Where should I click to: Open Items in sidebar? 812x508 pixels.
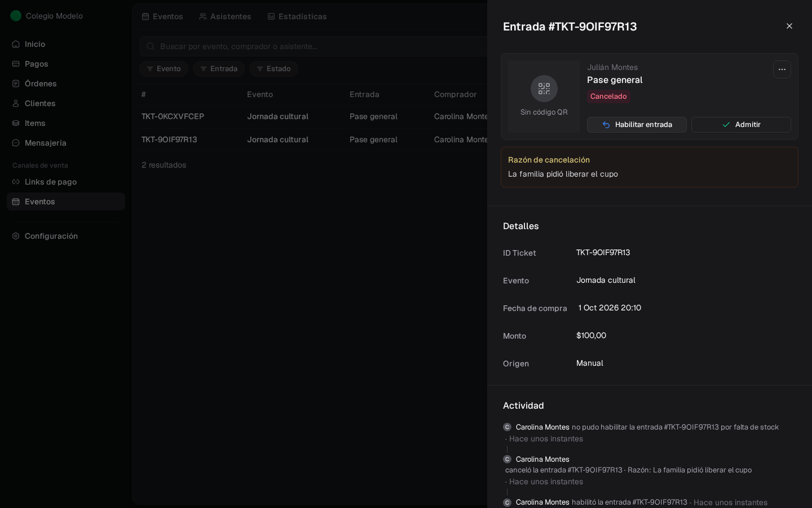66,123
